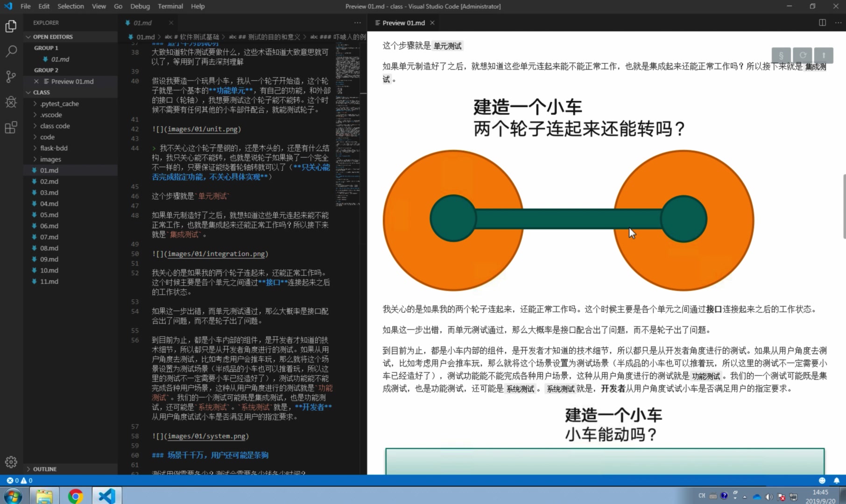Open the Debug menu

pyautogui.click(x=140, y=6)
